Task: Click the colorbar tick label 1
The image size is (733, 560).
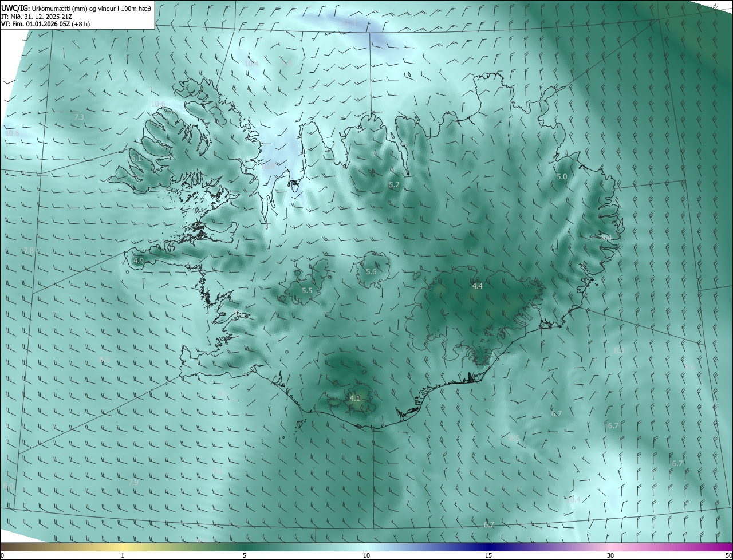Action: pyautogui.click(x=123, y=555)
